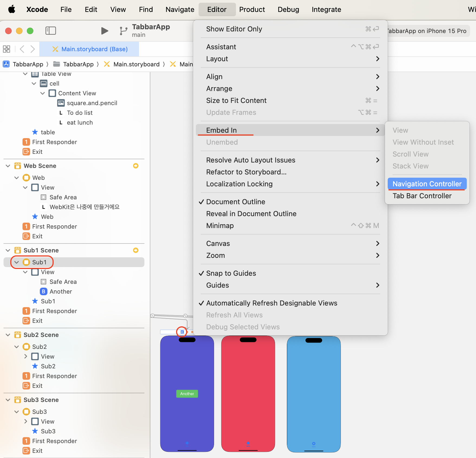The width and height of the screenshot is (476, 458).
Task: Select First Responder under Web Scene
Action: 50,226
